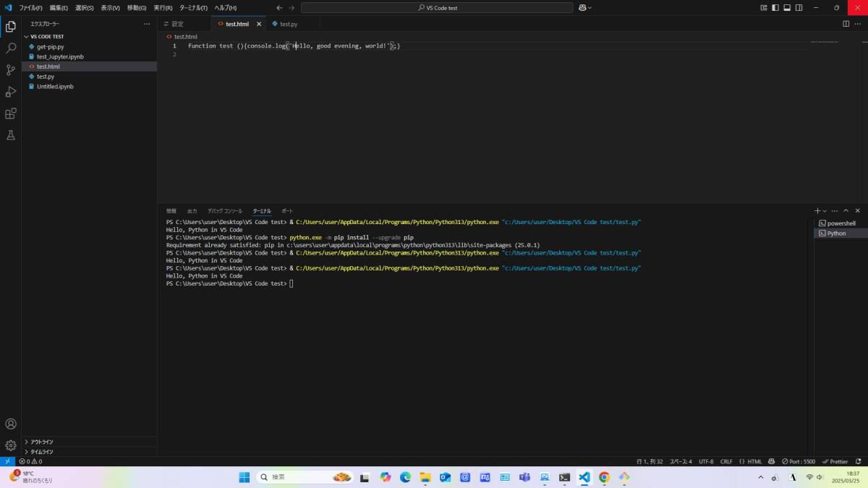Click the Manage gear icon
868x488 pixels.
point(11,445)
